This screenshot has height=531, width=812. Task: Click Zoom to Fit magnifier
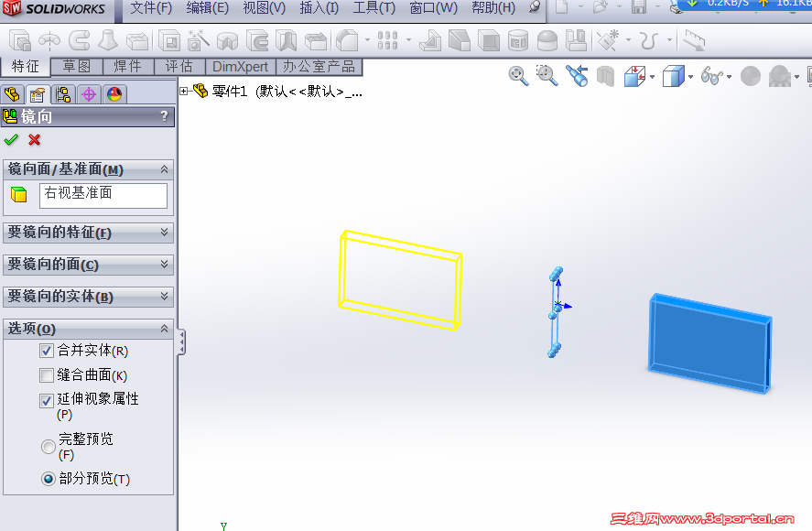point(518,76)
